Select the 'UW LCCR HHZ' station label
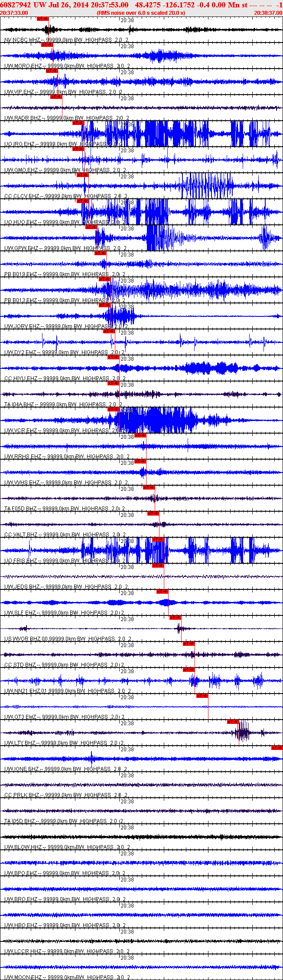The width and height of the screenshot is (283, 980). pos(23,951)
